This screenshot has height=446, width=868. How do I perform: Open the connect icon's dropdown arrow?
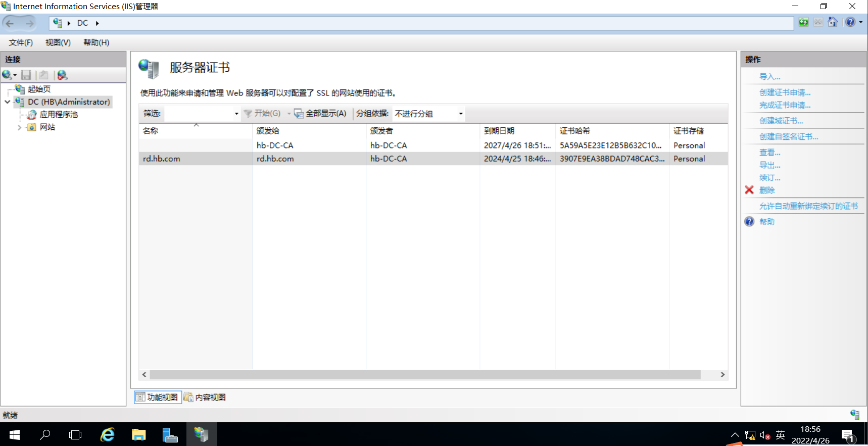(x=15, y=75)
